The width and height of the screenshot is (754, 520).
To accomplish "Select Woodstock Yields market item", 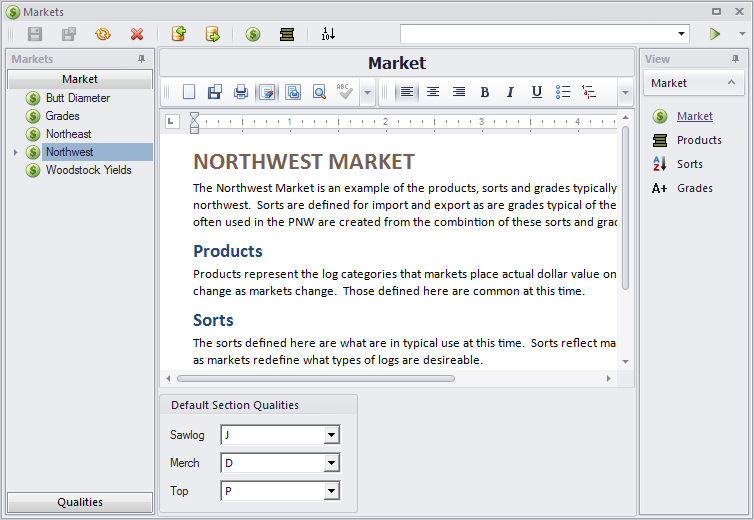I will click(88, 170).
